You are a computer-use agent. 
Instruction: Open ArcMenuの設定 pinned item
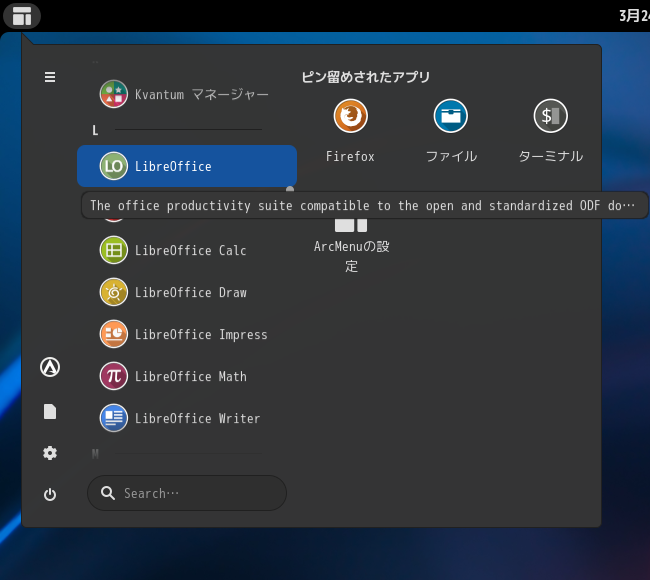tap(351, 245)
